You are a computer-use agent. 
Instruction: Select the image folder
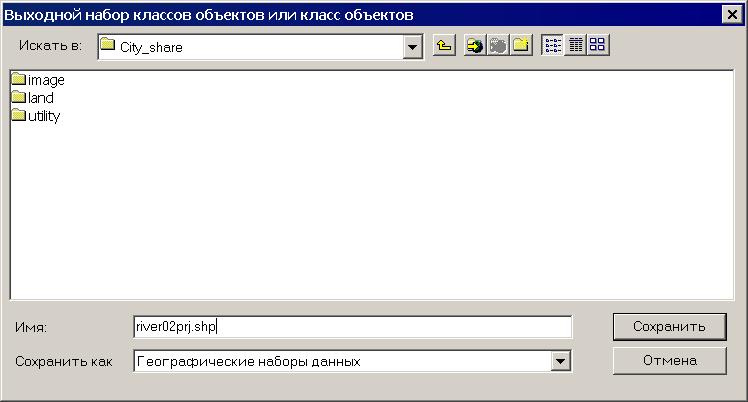point(38,80)
